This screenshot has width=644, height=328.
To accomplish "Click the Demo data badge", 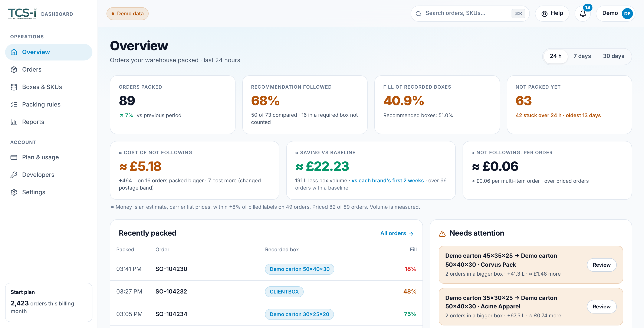I will click(128, 13).
